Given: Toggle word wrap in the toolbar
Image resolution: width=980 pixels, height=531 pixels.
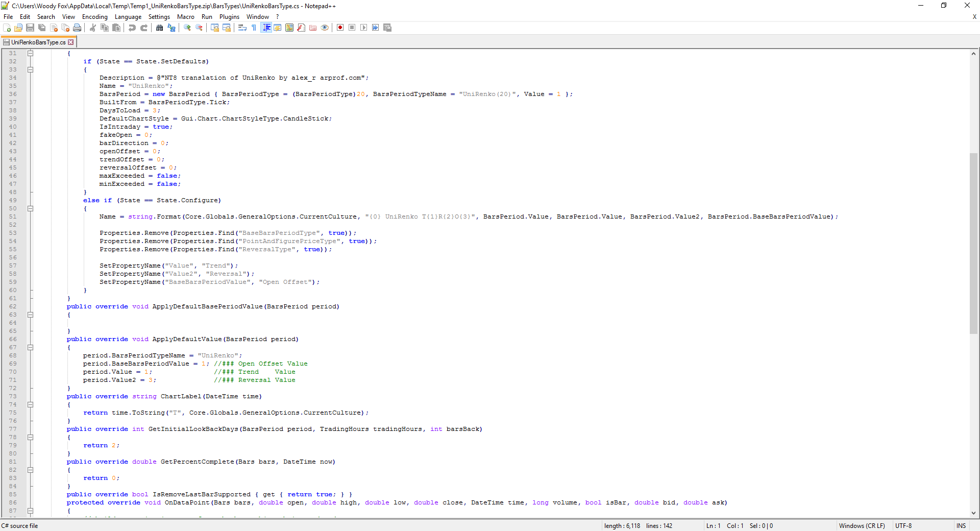Looking at the screenshot, I should tap(242, 28).
